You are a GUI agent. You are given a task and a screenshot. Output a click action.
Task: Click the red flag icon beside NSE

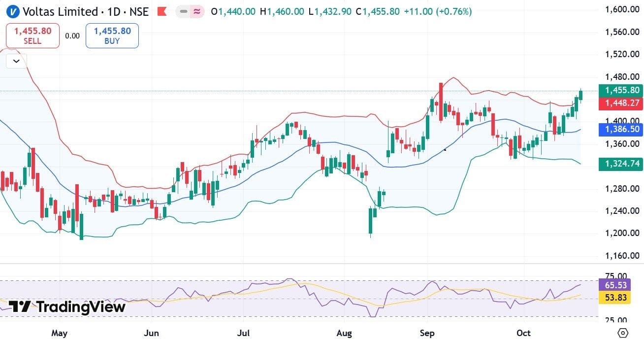pyautogui.click(x=162, y=11)
